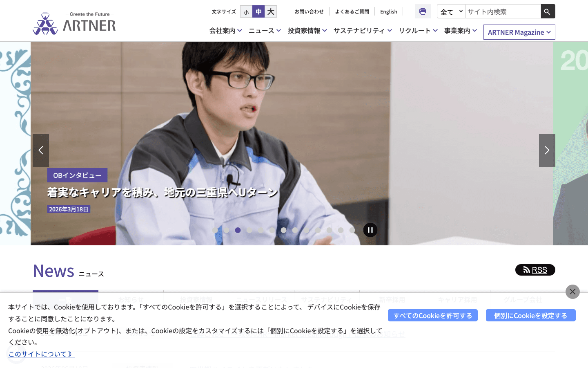Click the よくあるご質問 link
The width and height of the screenshot is (588, 368).
[x=352, y=11]
